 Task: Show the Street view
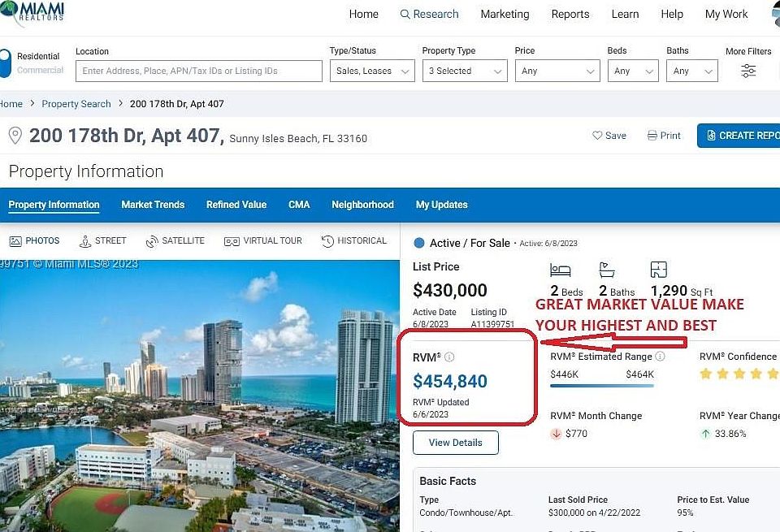pos(102,241)
